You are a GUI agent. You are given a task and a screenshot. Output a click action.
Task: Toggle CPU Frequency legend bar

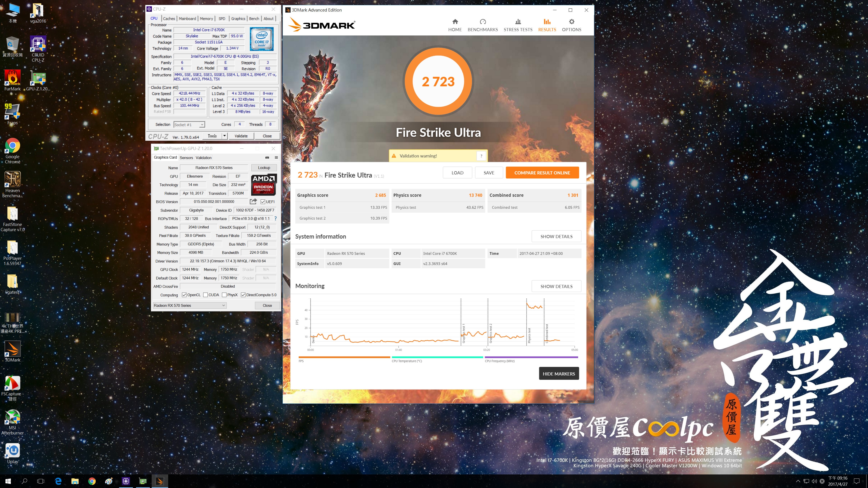pyautogui.click(x=531, y=357)
